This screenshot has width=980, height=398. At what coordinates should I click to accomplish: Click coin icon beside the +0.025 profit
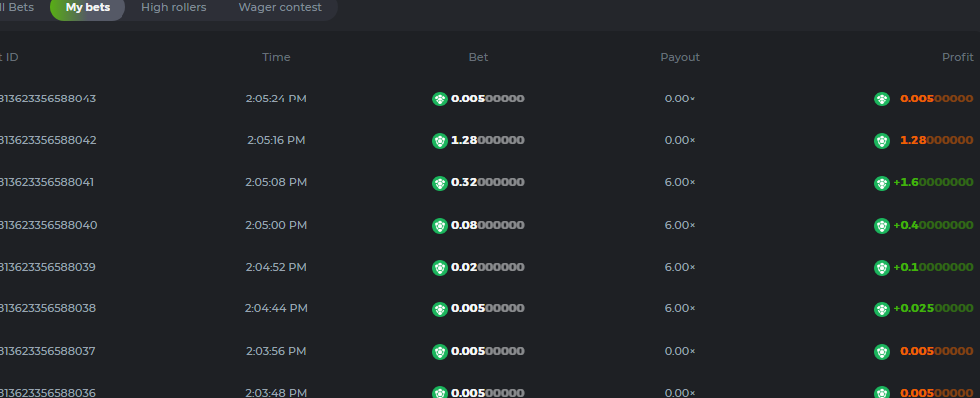[881, 309]
